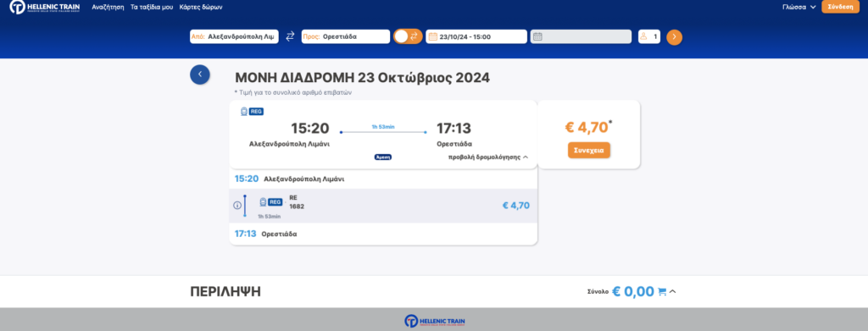Toggle the one-way/return trip switch

408,36
